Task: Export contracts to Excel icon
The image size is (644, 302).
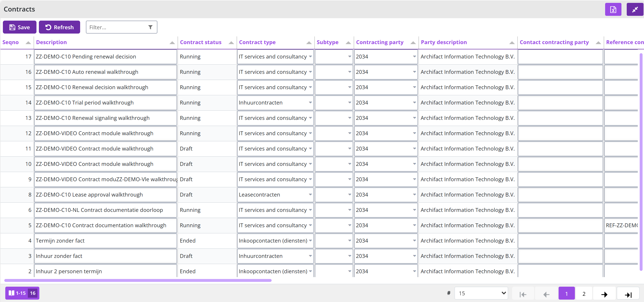Action: pos(613,10)
